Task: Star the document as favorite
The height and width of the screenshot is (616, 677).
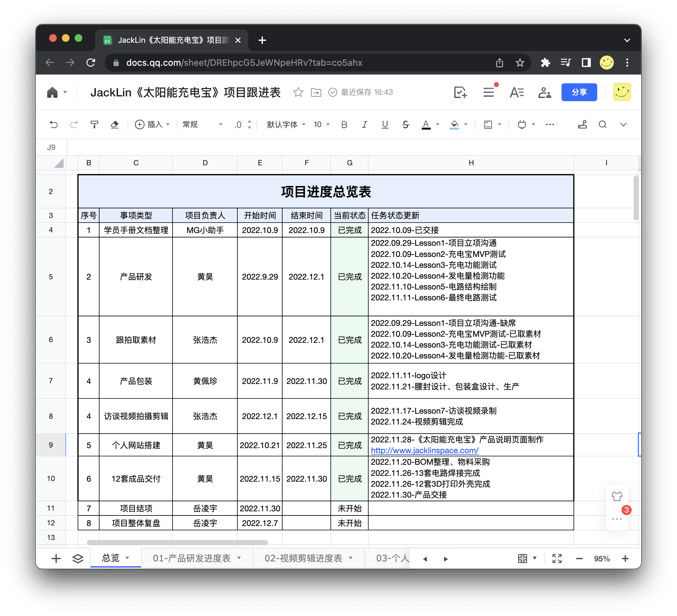Action: 298,92
